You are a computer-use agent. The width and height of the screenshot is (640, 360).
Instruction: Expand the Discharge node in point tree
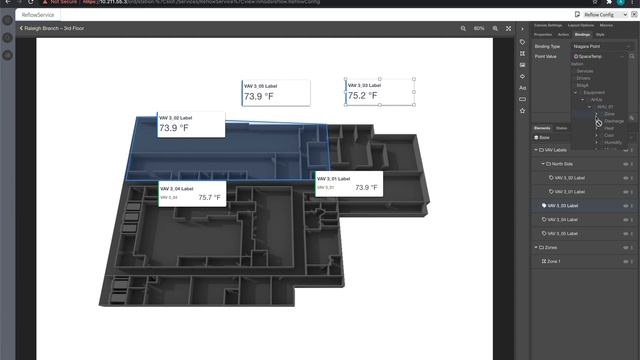click(x=596, y=121)
